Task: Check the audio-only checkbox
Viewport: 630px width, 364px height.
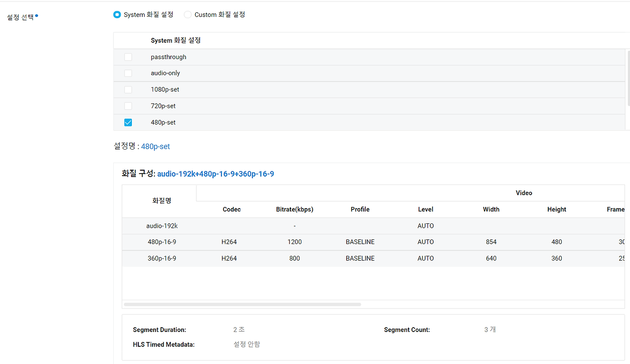Action: click(x=128, y=73)
